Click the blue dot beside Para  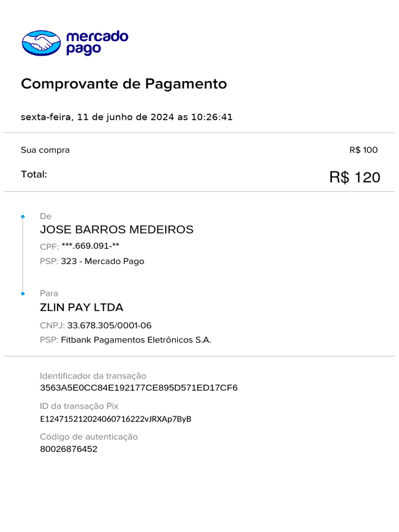click(23, 294)
